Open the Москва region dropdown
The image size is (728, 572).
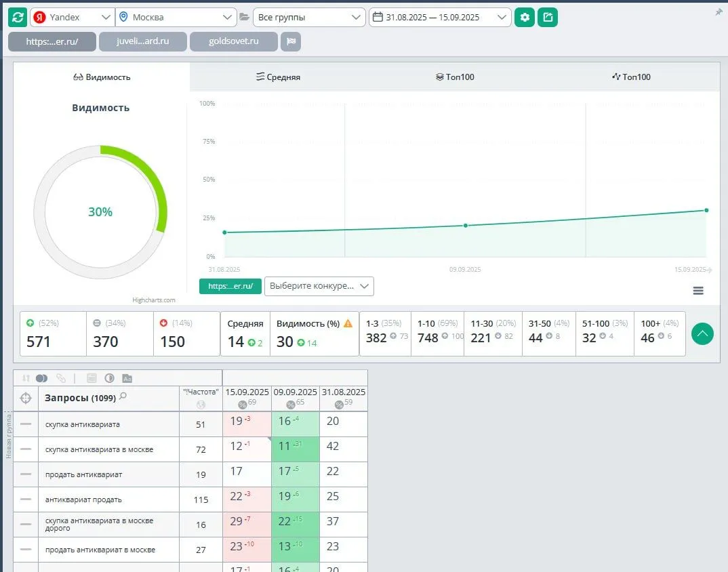pyautogui.click(x=176, y=17)
